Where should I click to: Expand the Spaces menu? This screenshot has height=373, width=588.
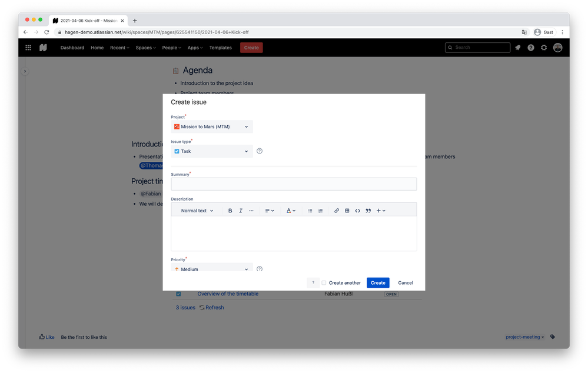[x=146, y=48]
